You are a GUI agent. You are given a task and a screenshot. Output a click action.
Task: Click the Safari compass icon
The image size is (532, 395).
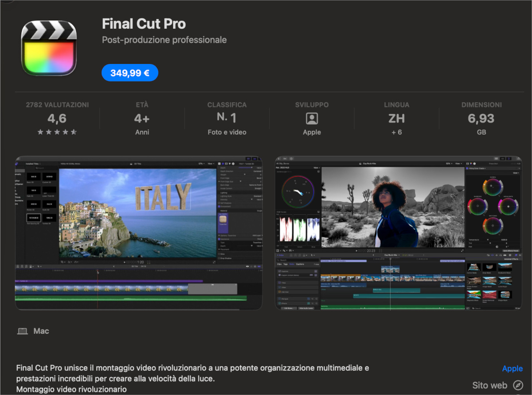[517, 385]
